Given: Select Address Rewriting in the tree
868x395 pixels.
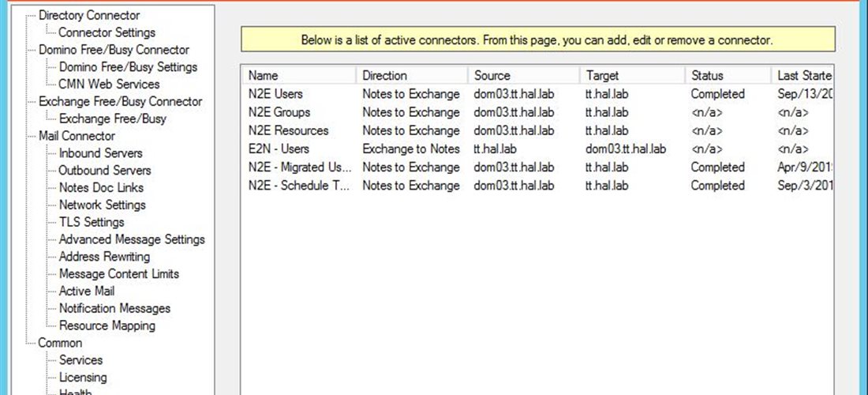Looking at the screenshot, I should (104, 257).
